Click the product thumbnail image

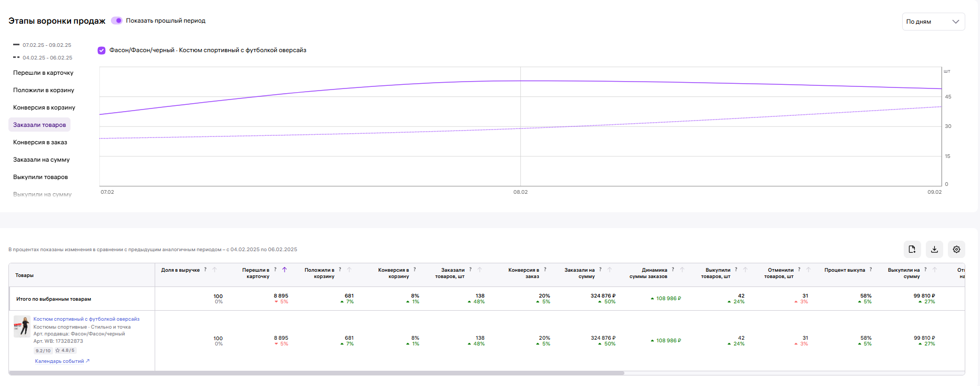click(22, 326)
